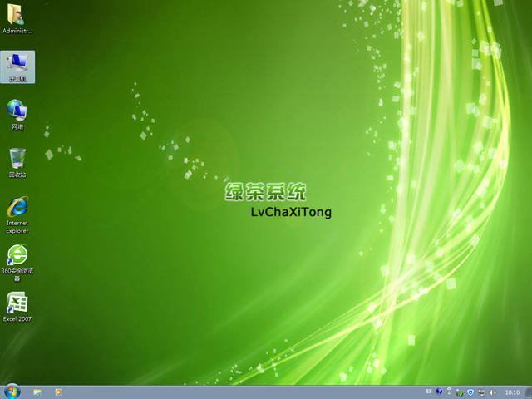Open the network connection tray icon
This screenshot has width=532, height=399.
point(480,392)
